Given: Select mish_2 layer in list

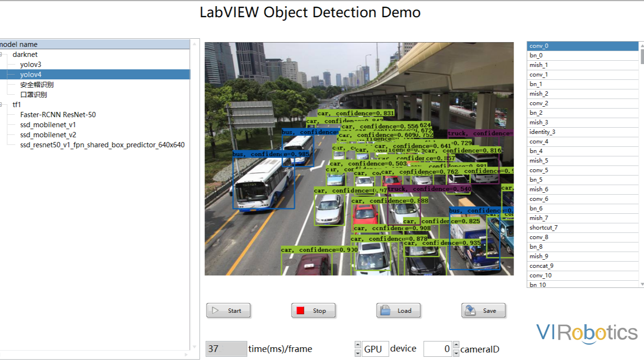Looking at the screenshot, I should [583, 94].
